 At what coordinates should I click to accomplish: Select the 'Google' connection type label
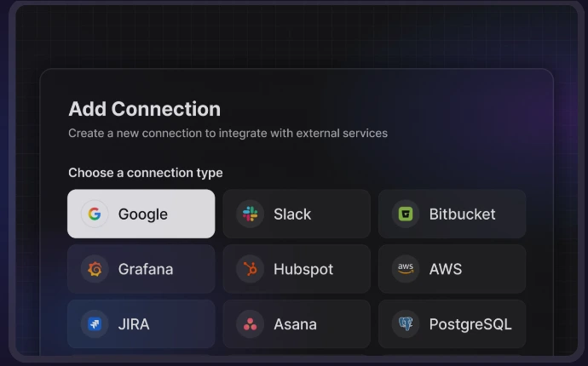coord(142,214)
